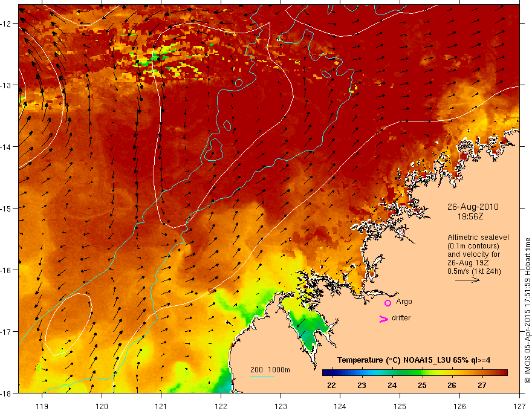The height and width of the screenshot is (411, 532).
Task: Click the '200 1000m' depth contour label
Action: 270,370
